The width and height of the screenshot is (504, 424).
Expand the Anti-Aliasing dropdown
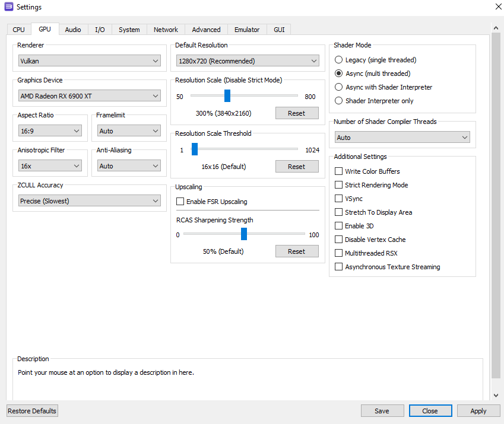click(x=129, y=165)
